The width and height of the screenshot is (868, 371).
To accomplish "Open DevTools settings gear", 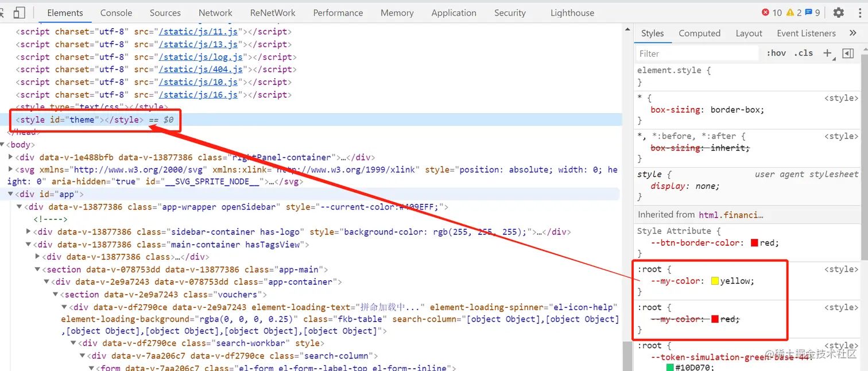I will coord(839,13).
